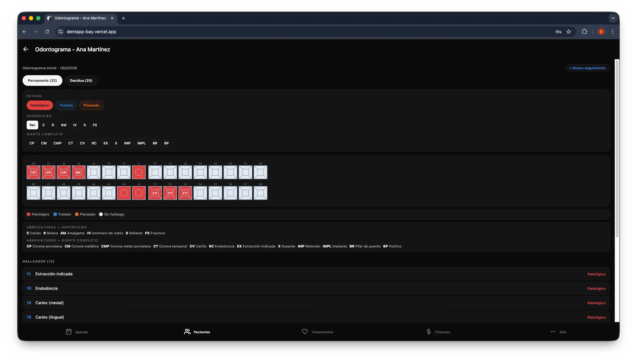
Task: Switch to Decidua (20) tab
Action: click(81, 81)
